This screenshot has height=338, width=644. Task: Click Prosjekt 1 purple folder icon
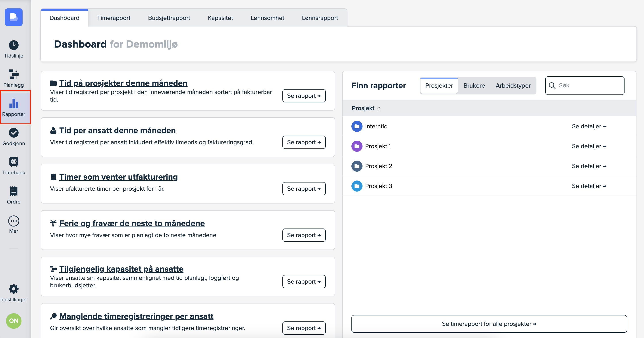tap(357, 146)
